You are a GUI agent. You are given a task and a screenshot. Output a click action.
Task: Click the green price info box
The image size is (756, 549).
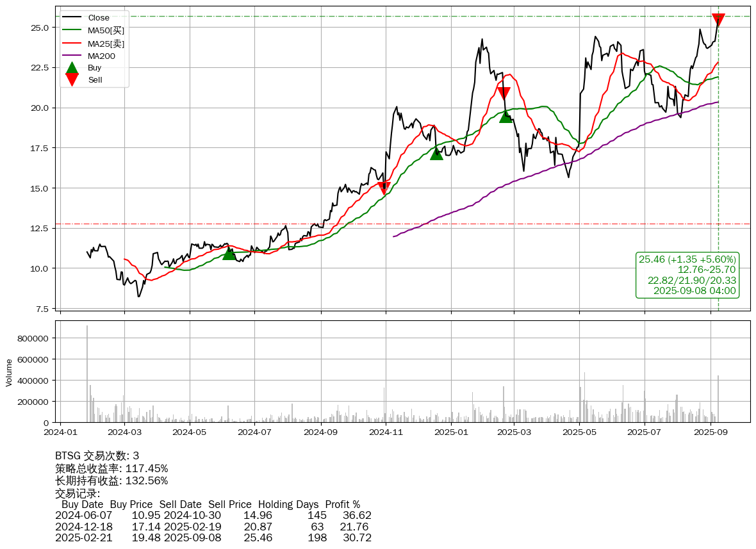point(687,275)
